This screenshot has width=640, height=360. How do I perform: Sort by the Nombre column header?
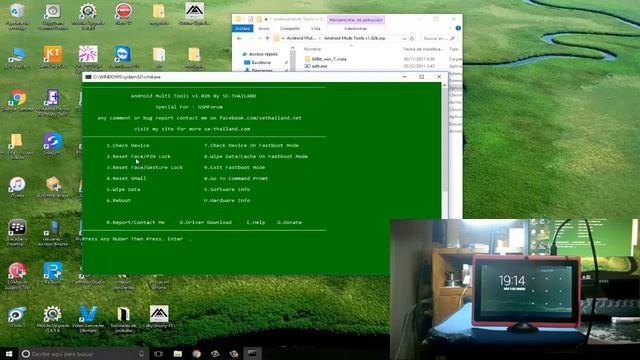click(312, 49)
